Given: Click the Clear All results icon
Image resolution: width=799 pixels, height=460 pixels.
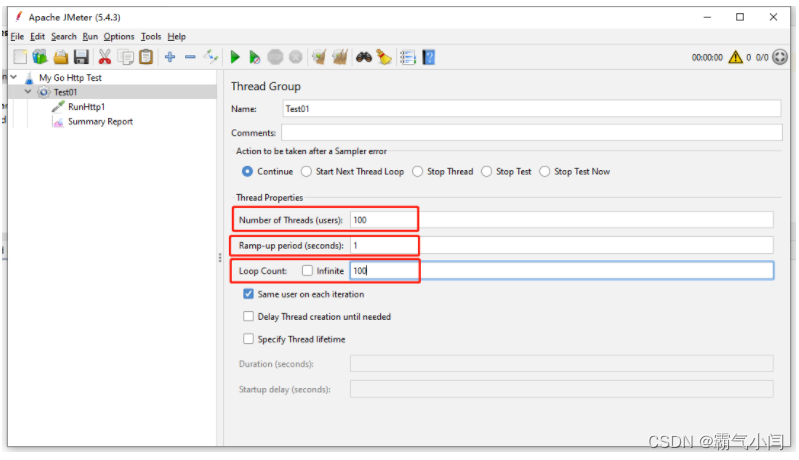Looking at the screenshot, I should pyautogui.click(x=340, y=57).
